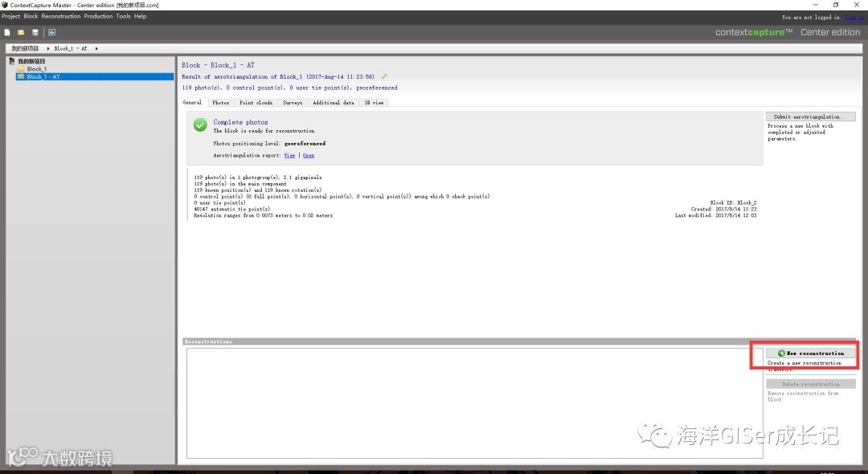Open the Reconstruction menu

coord(61,17)
